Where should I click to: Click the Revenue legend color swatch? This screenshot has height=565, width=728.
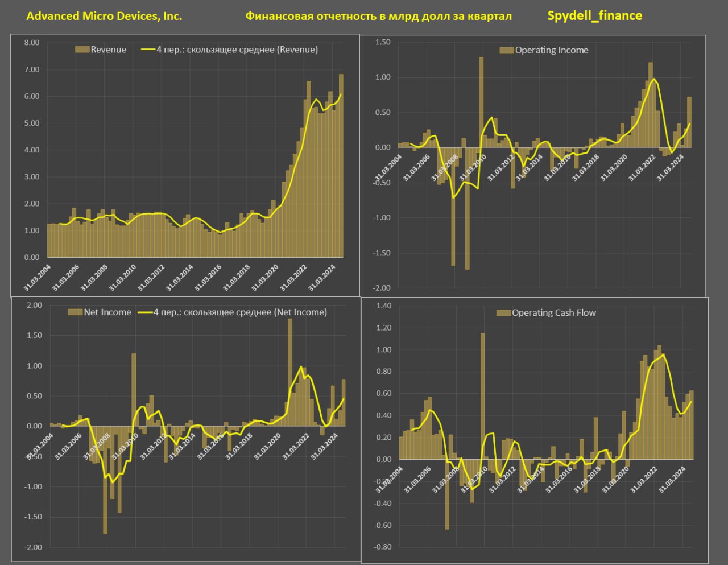coord(82,50)
